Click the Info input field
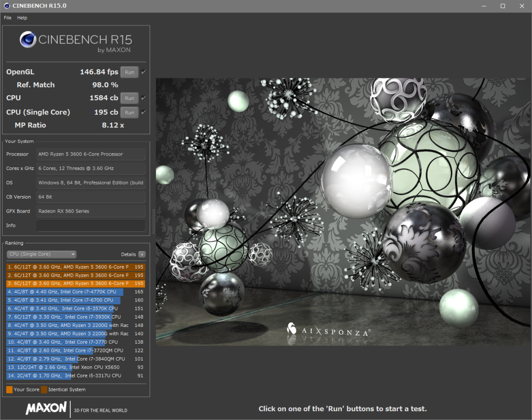This screenshot has width=532, height=420. [91, 226]
